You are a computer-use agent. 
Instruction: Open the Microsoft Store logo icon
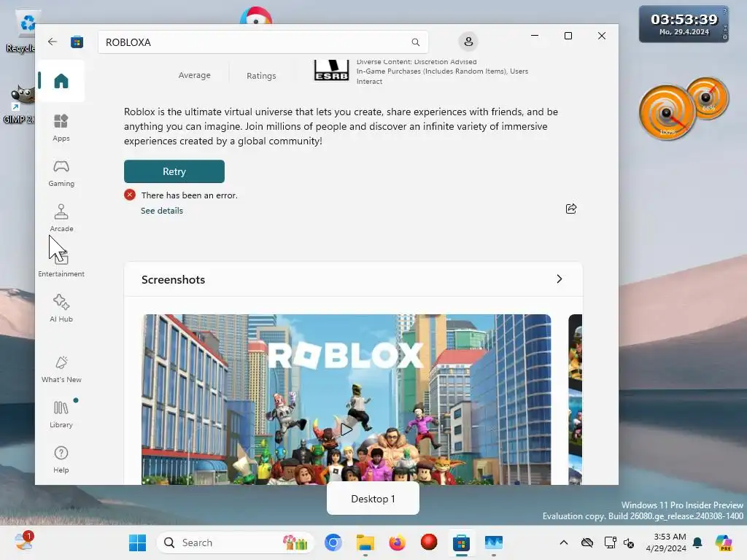point(77,42)
